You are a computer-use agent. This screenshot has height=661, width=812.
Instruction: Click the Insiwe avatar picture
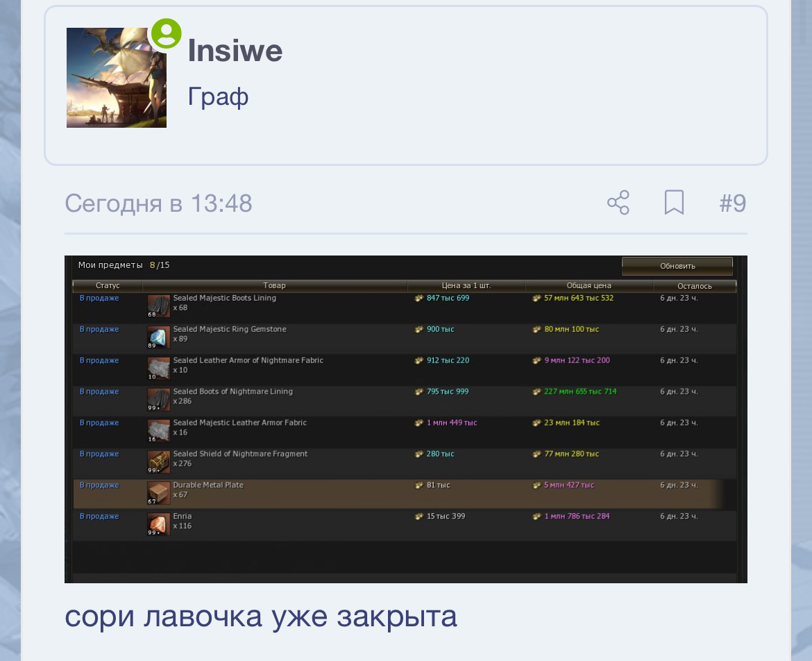(116, 78)
